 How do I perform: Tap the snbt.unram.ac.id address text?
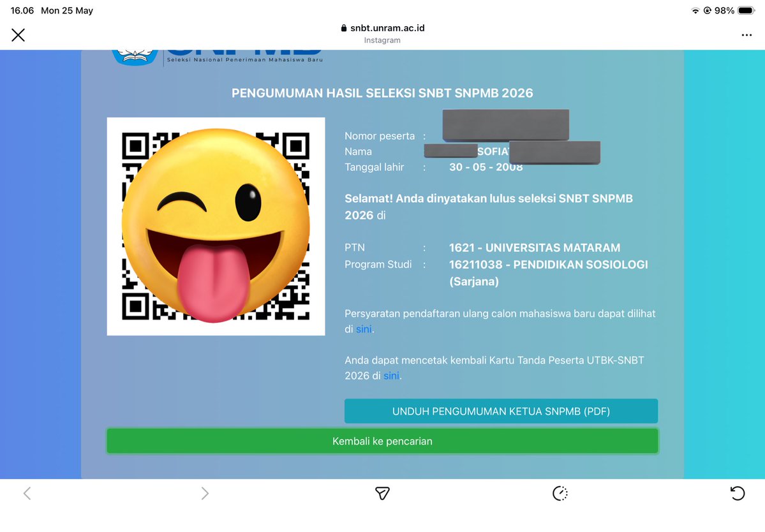pyautogui.click(x=387, y=28)
